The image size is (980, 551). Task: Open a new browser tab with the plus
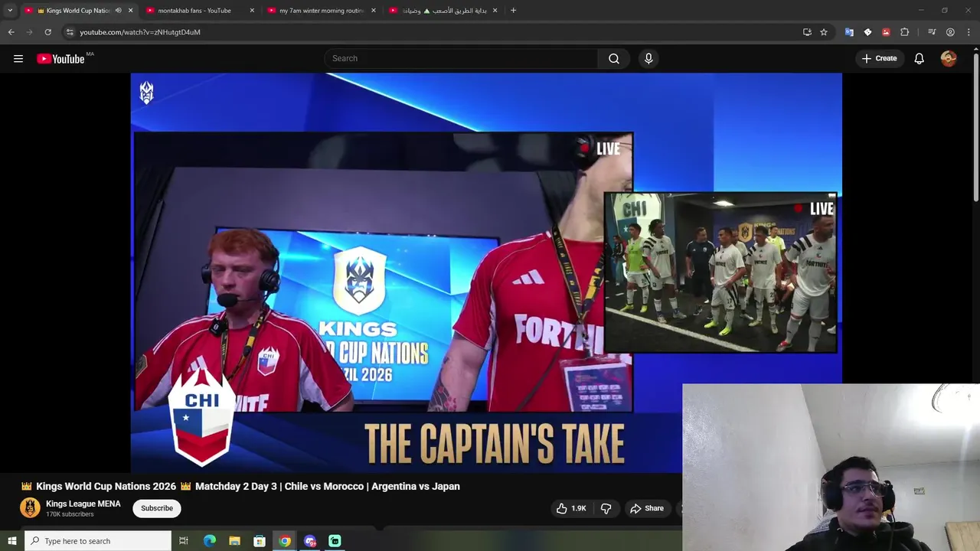coord(513,11)
